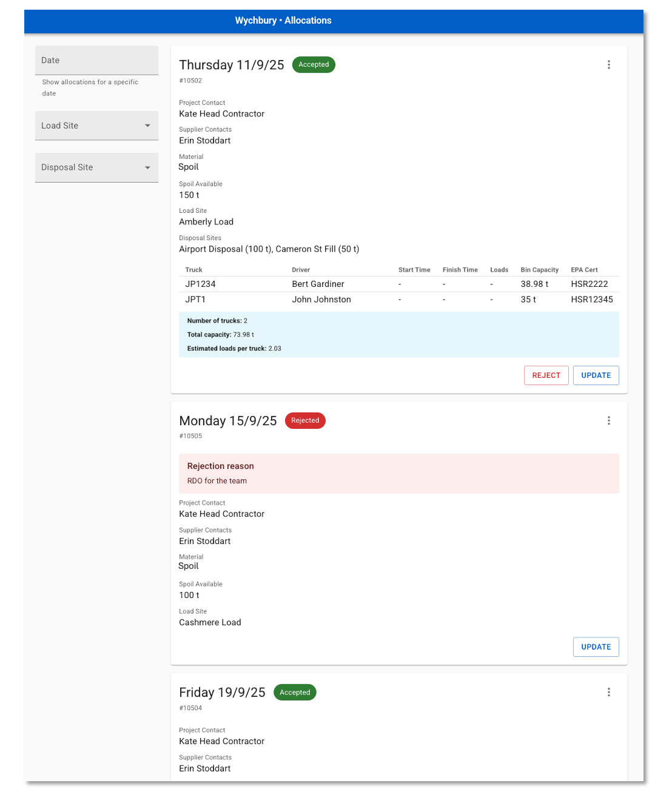Click allocation number #10502
Screen dimensions: 672x803
[x=190, y=81]
